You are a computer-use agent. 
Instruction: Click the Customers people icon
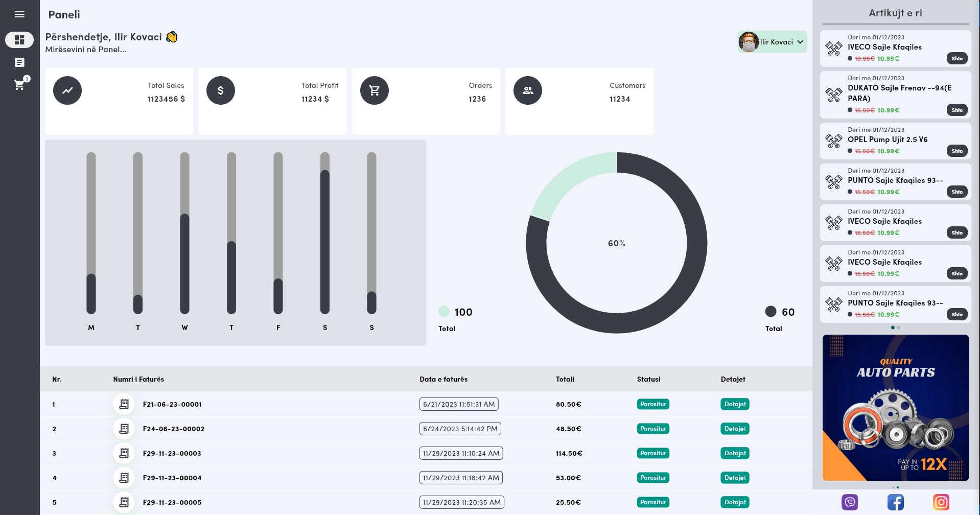click(528, 90)
